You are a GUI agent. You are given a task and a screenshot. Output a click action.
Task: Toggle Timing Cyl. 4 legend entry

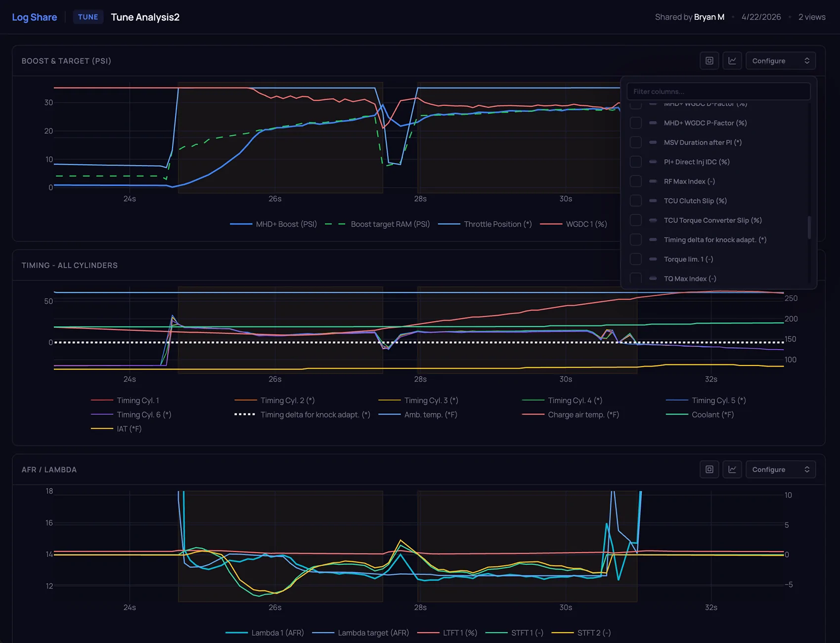pos(562,401)
